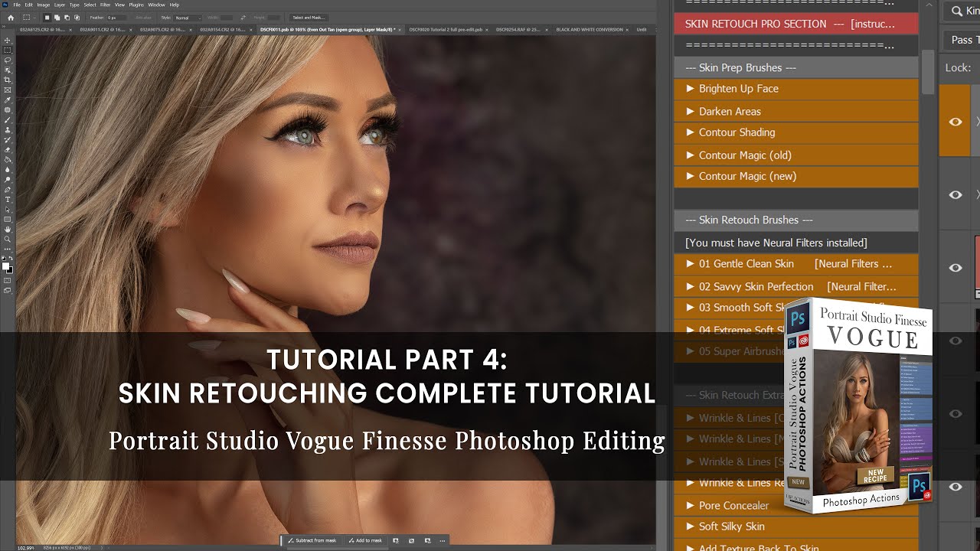Select the Blur tool
Image resolution: width=980 pixels, height=551 pixels.
coord(8,169)
